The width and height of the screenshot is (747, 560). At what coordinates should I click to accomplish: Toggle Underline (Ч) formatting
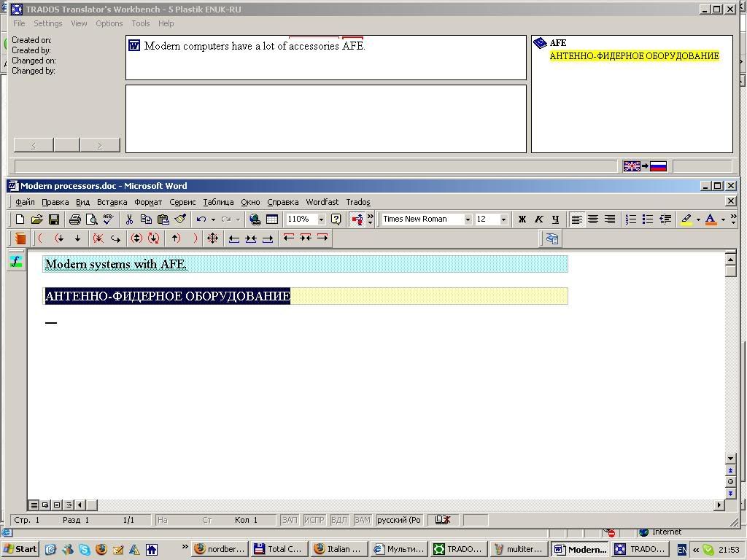pyautogui.click(x=555, y=219)
